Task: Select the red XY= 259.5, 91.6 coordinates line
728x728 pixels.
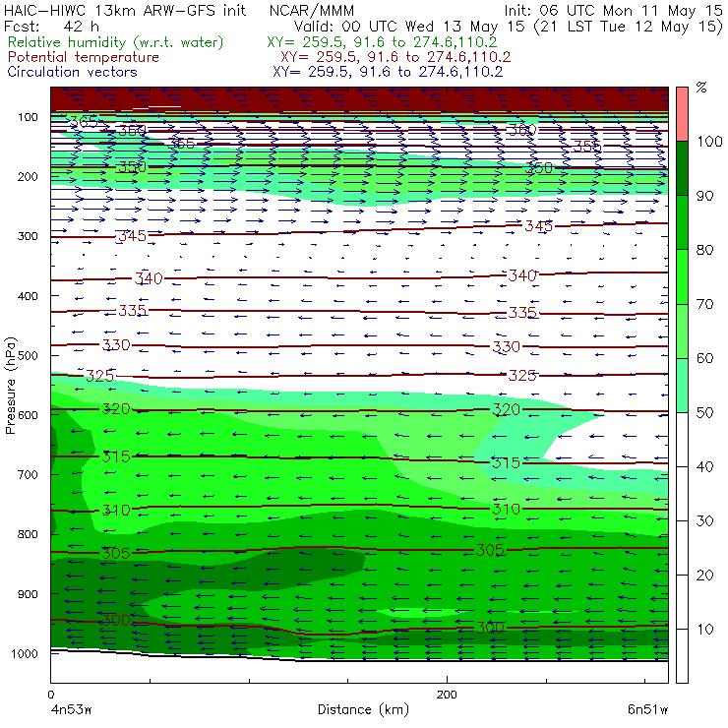Action: point(395,57)
